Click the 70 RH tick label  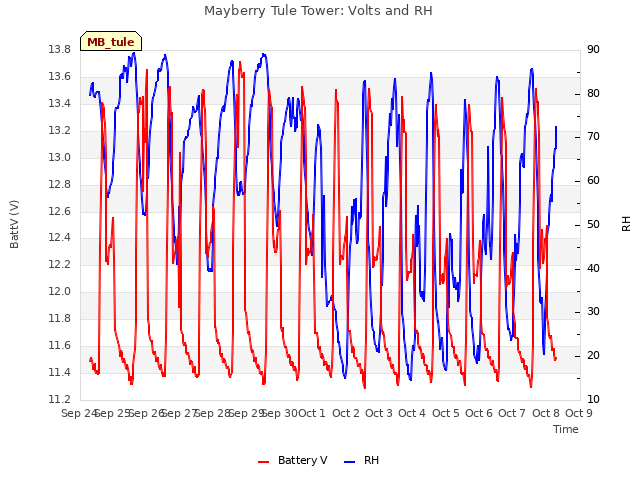click(x=593, y=137)
